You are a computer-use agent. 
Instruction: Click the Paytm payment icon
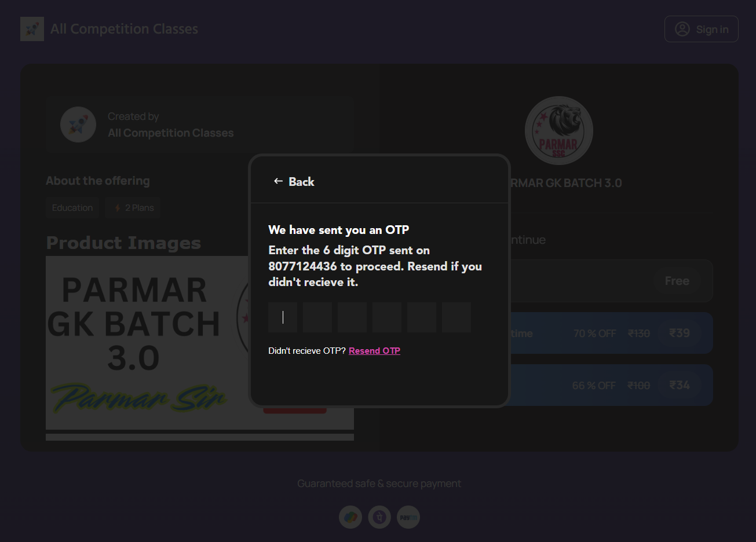(408, 517)
